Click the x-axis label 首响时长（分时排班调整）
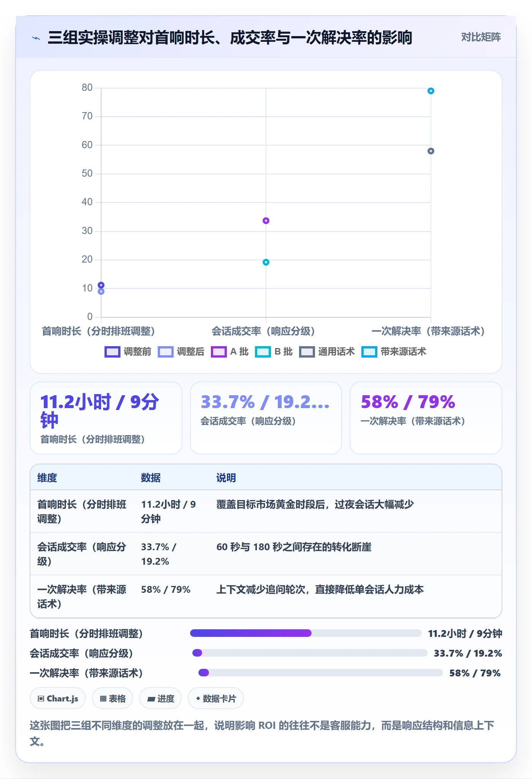Viewport: 532px width, 779px height. [x=98, y=331]
